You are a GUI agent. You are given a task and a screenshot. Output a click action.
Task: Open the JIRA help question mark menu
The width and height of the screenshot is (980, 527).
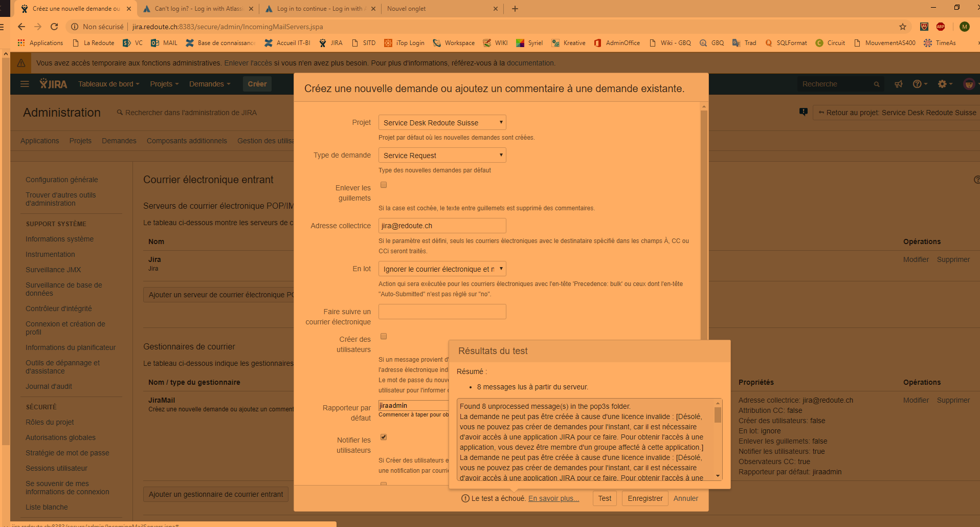(920, 84)
